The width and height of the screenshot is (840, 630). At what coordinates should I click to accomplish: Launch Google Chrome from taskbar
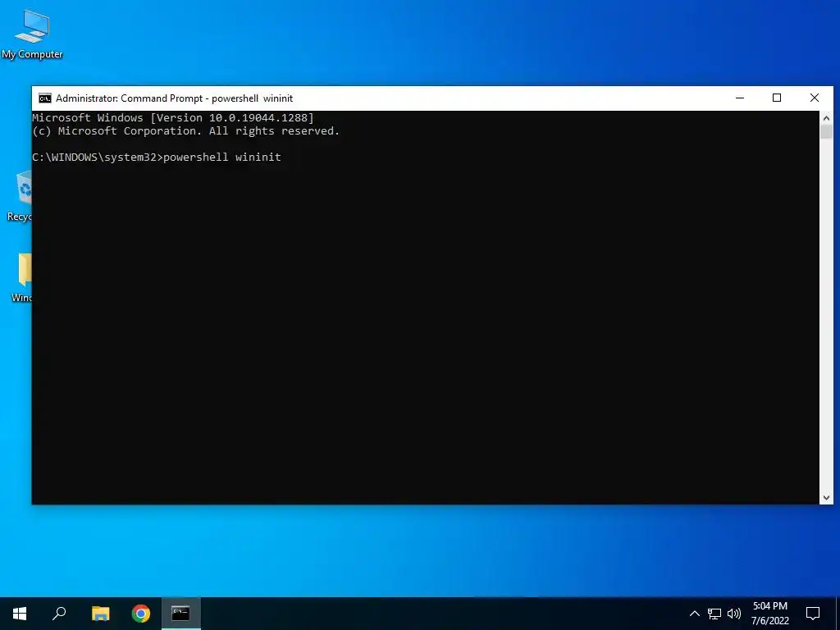141,614
